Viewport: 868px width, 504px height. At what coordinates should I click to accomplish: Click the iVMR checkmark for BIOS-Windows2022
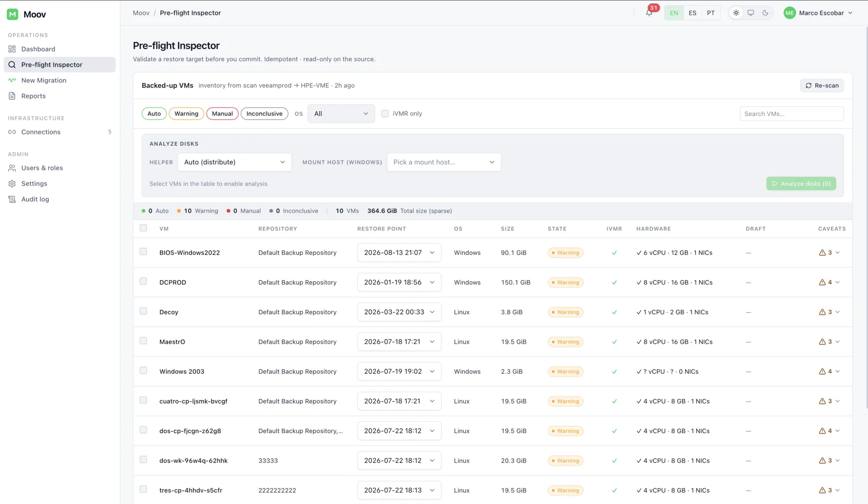[614, 253]
